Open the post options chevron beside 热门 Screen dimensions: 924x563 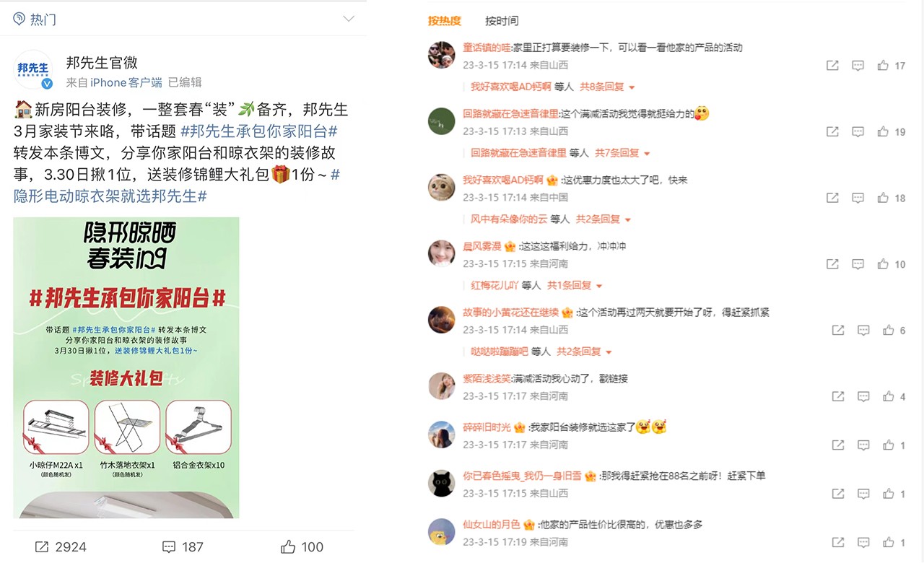[x=349, y=19]
